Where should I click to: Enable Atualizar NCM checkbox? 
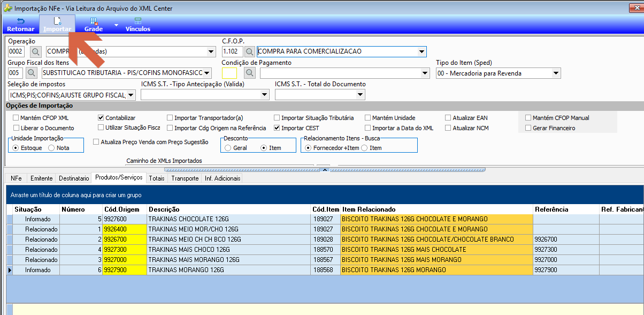pyautogui.click(x=448, y=128)
